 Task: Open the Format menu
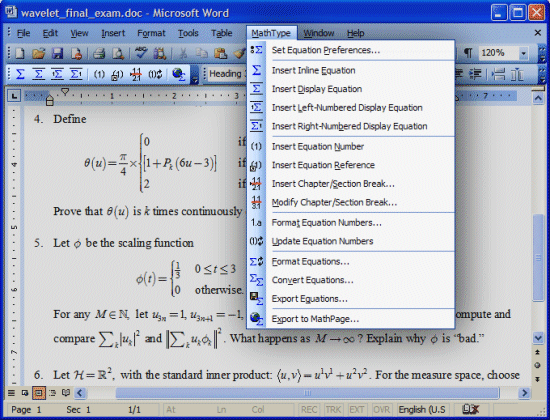(x=151, y=33)
